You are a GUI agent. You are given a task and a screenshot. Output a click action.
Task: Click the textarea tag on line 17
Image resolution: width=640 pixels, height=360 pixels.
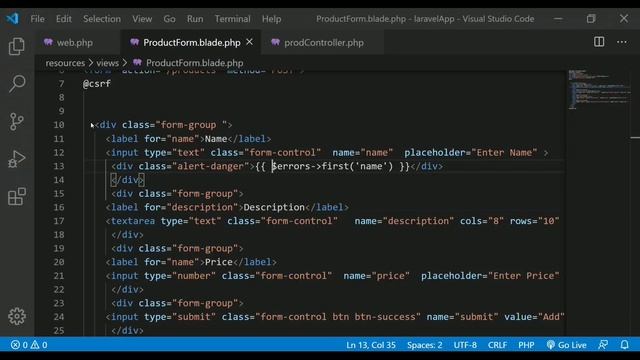(133, 221)
